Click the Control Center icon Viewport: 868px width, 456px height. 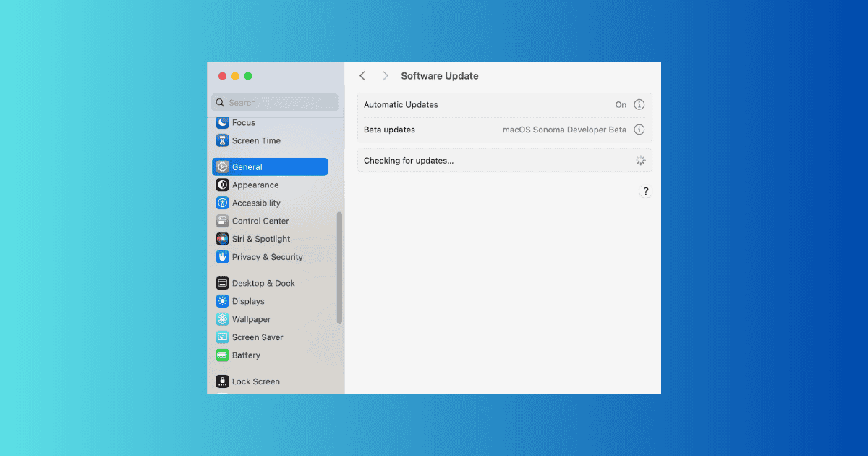(222, 221)
